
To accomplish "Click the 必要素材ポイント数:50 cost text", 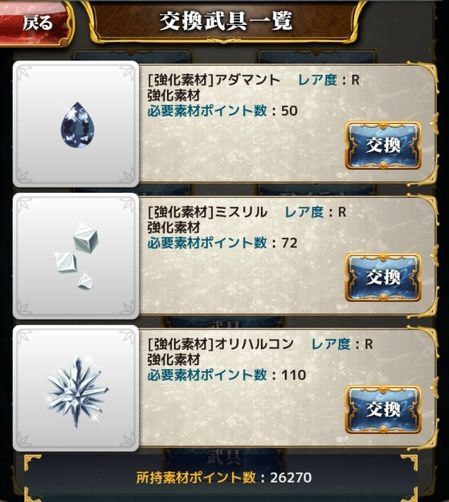I will point(222,111).
